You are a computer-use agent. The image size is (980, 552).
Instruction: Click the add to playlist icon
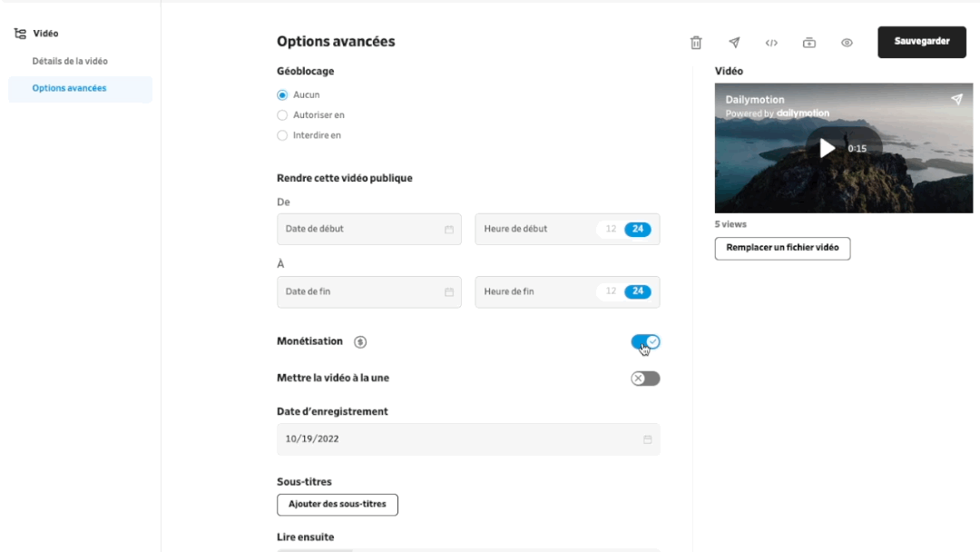coord(808,43)
